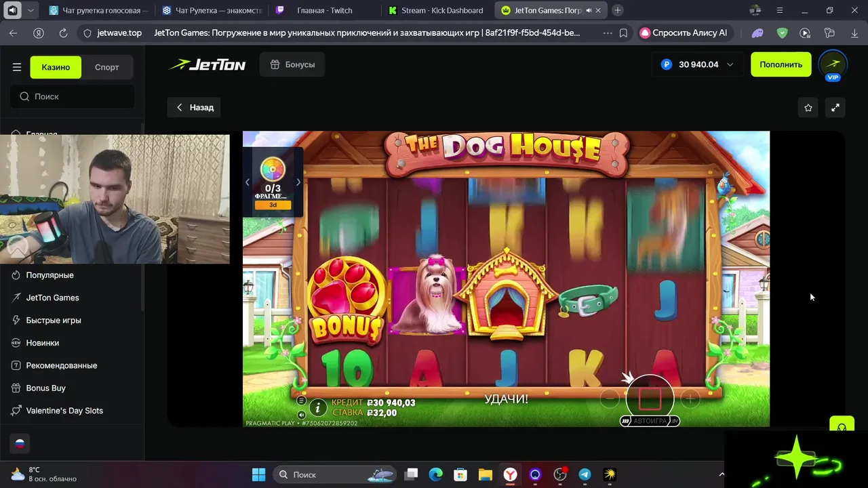This screenshot has height=488, width=868.
Task: Switch to Stream - Kick Dashboard tab
Action: pyautogui.click(x=438, y=10)
